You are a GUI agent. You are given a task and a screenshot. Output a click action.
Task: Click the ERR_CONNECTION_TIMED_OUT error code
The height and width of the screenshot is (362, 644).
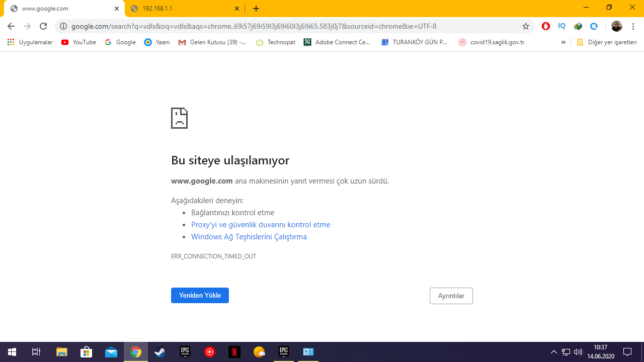(x=213, y=256)
